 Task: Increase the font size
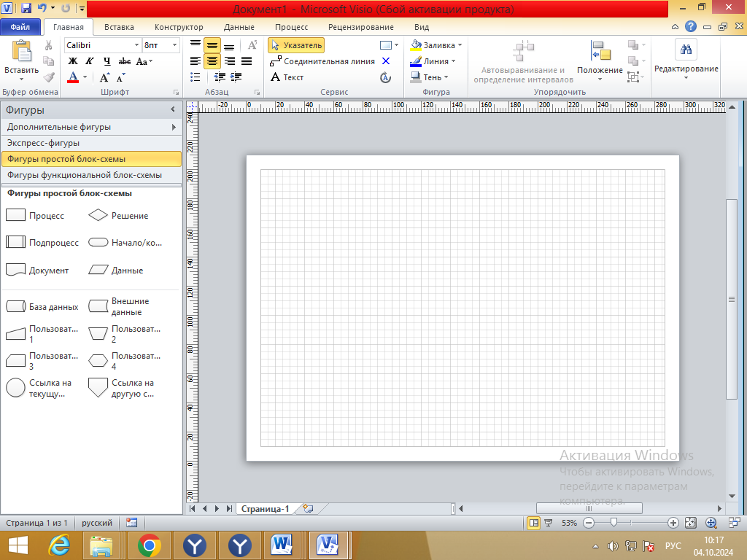[104, 77]
